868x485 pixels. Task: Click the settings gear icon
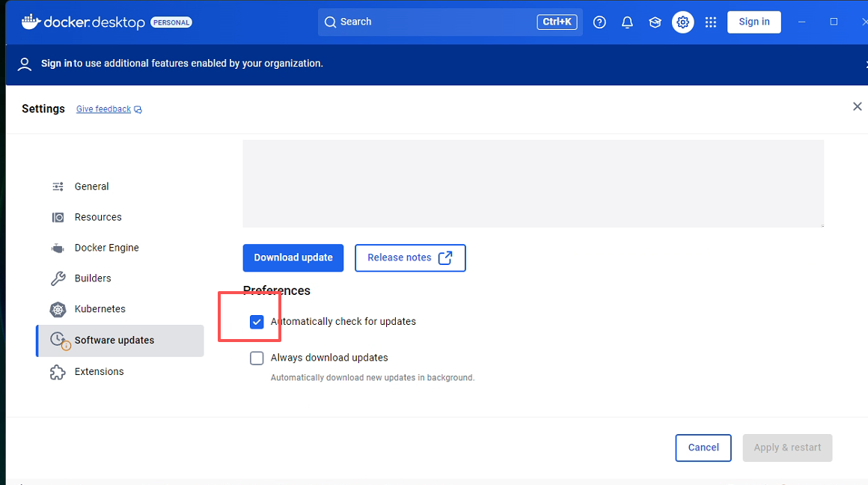pos(683,22)
